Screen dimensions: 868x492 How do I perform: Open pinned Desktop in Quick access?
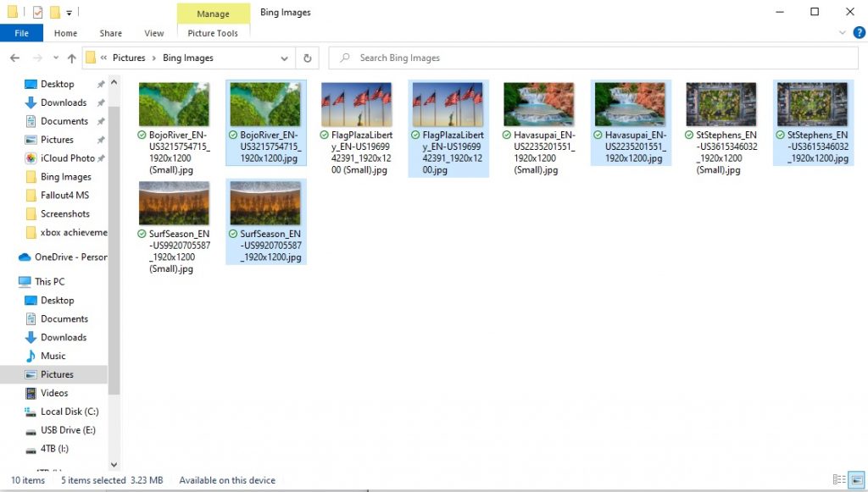[x=57, y=84]
